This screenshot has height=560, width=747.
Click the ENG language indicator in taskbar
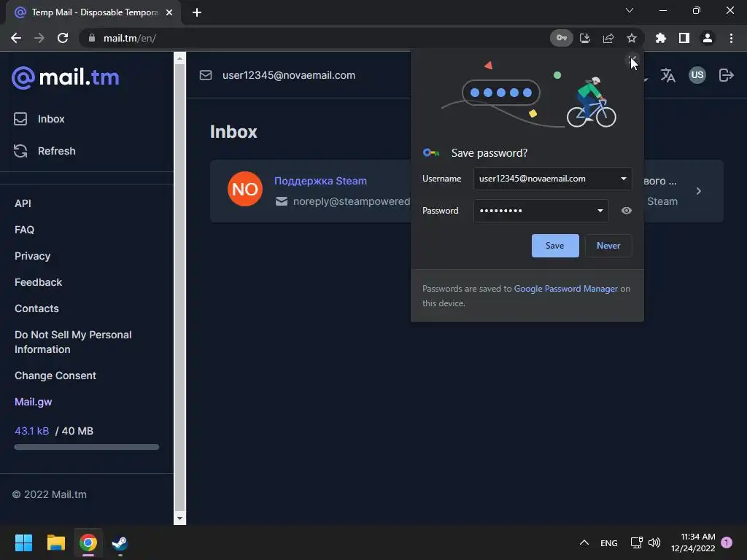(x=609, y=542)
